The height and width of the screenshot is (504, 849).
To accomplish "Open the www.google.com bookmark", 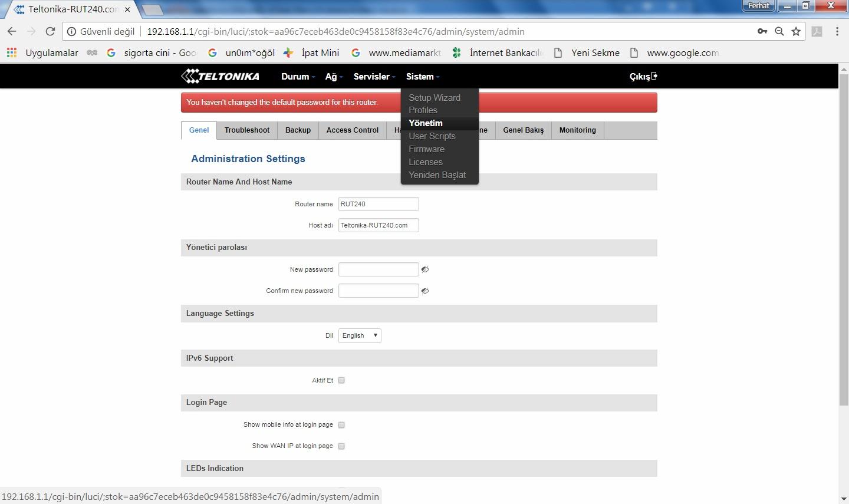I will pos(674,52).
